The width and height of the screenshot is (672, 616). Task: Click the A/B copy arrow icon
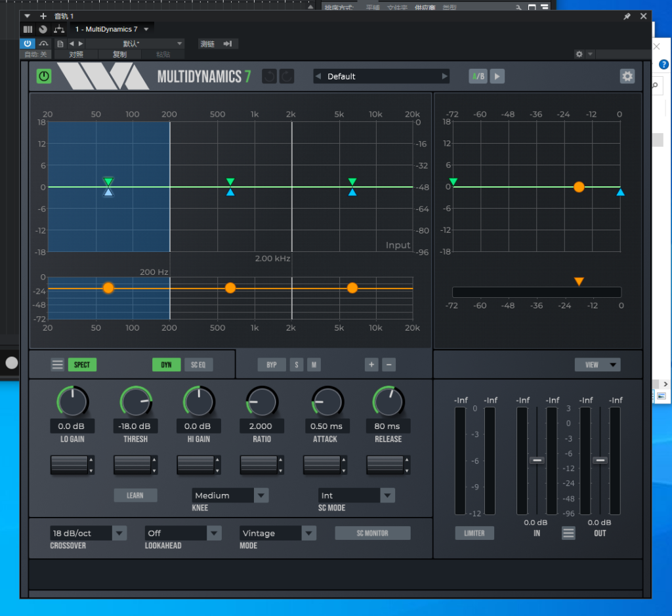click(497, 77)
